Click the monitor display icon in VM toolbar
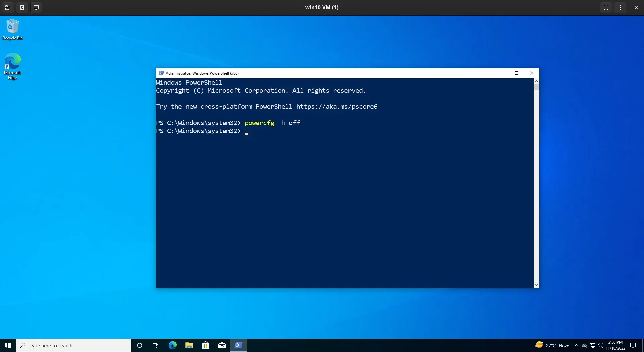644x352 pixels. pos(36,7)
